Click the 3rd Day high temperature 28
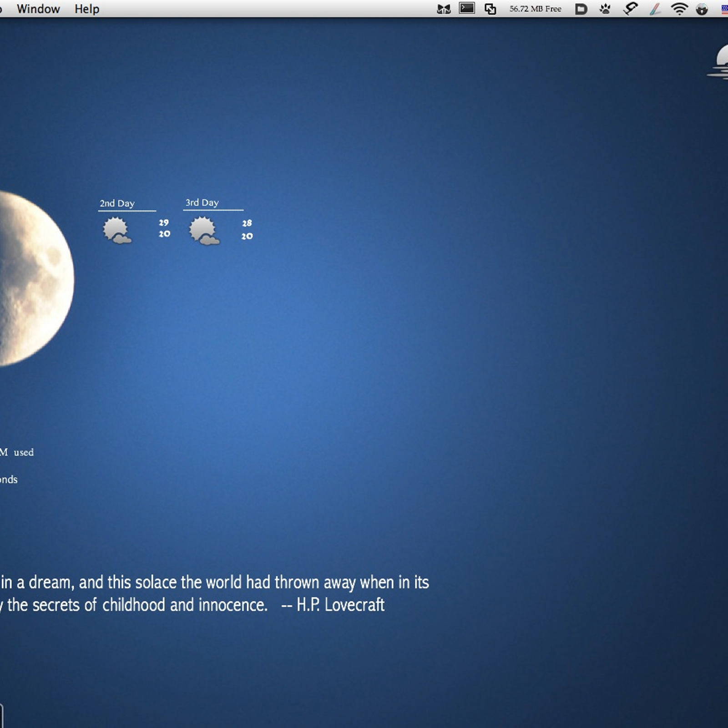This screenshot has height=728, width=728. [247, 223]
